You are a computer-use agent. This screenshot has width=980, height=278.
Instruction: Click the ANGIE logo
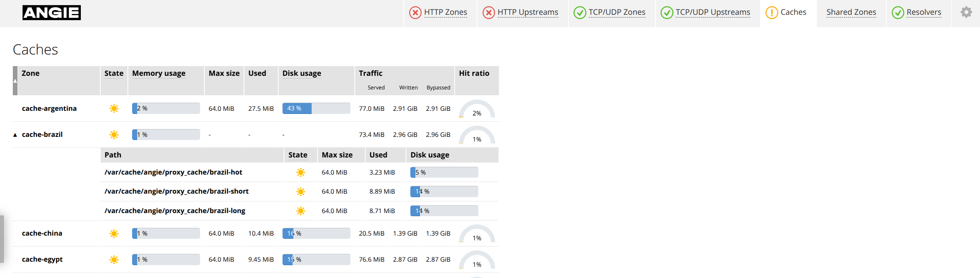pyautogui.click(x=52, y=12)
